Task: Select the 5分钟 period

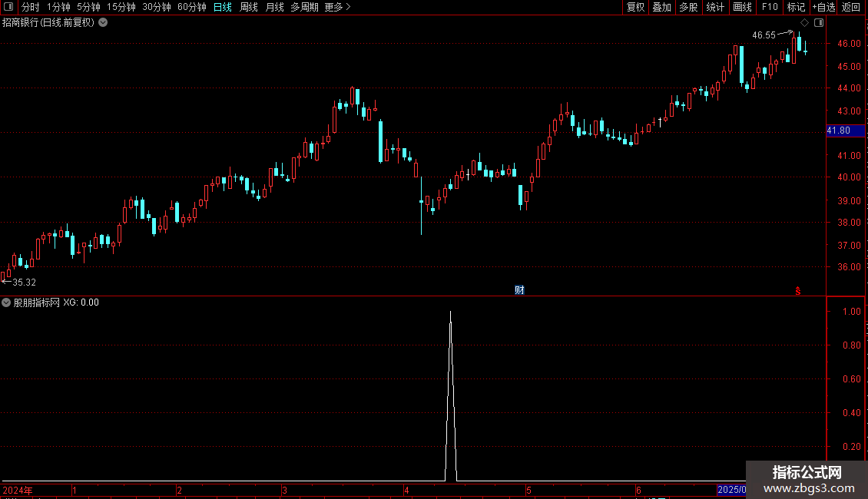Action: tap(88, 7)
